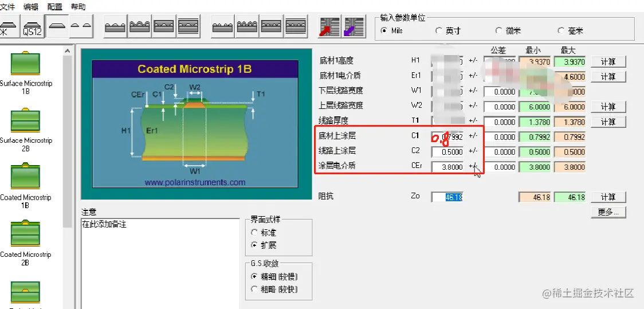Click 计算 button for T1 row
The height and width of the screenshot is (309, 644).
coord(608,122)
